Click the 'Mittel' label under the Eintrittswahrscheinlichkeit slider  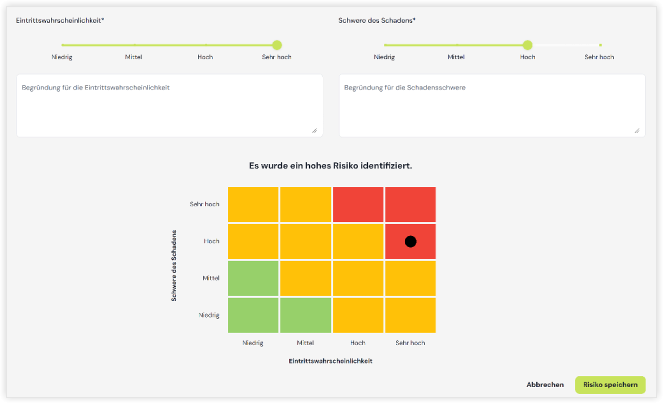pos(133,57)
